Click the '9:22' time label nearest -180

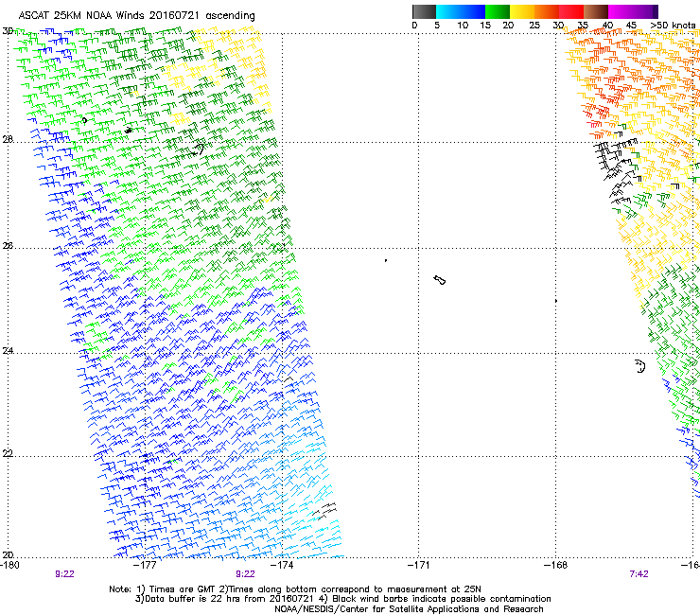coord(64,574)
